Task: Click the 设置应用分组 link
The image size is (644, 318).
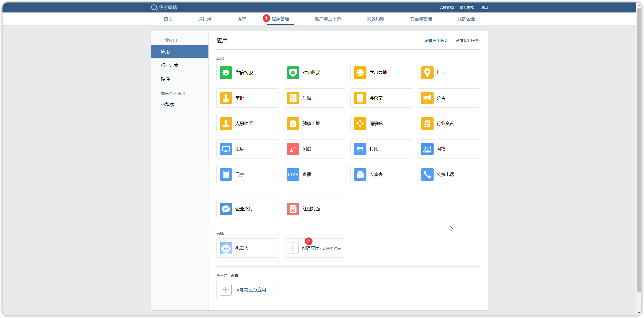Action: point(436,40)
